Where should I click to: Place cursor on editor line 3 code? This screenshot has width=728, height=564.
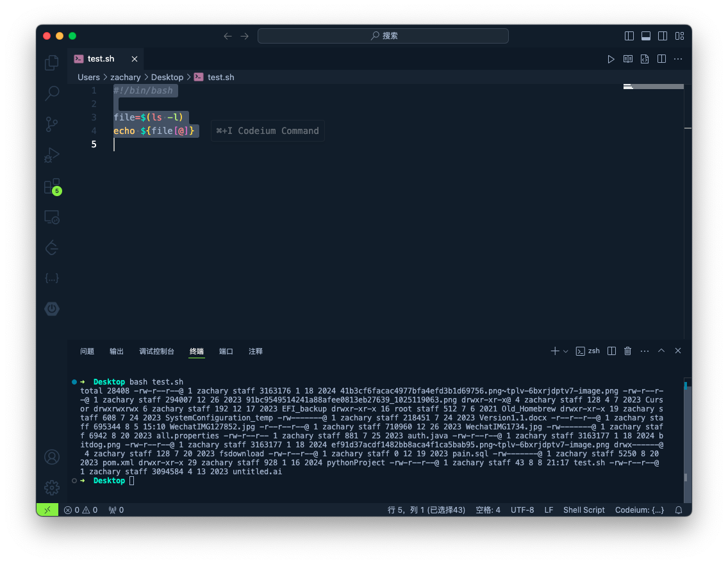149,117
